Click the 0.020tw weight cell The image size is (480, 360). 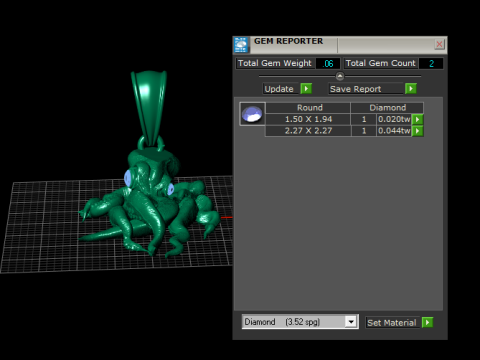point(394,119)
